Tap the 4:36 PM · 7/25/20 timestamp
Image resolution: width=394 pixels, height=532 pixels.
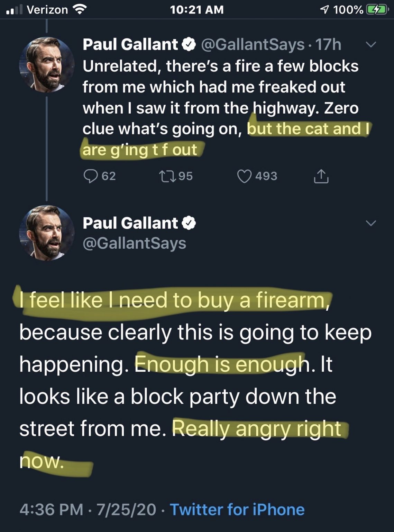[x=88, y=509]
